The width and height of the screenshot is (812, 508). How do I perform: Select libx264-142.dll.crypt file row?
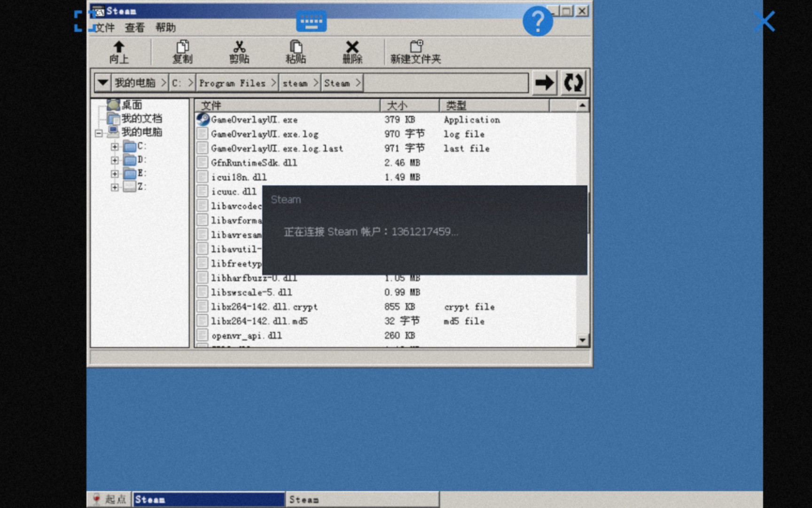pyautogui.click(x=386, y=307)
